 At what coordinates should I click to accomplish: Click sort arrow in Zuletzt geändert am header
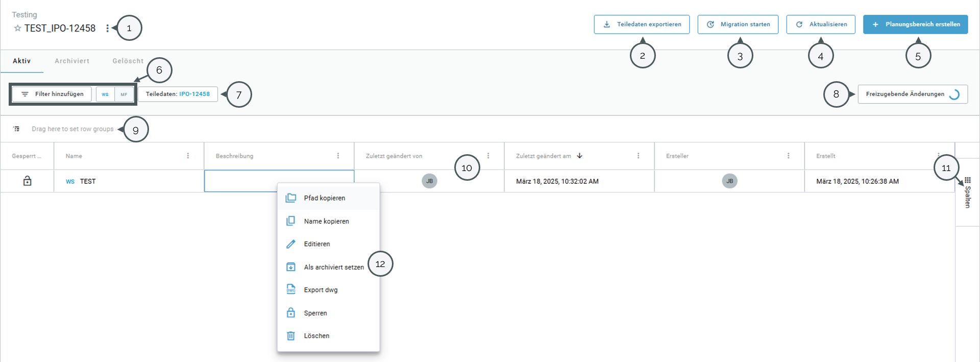click(579, 156)
